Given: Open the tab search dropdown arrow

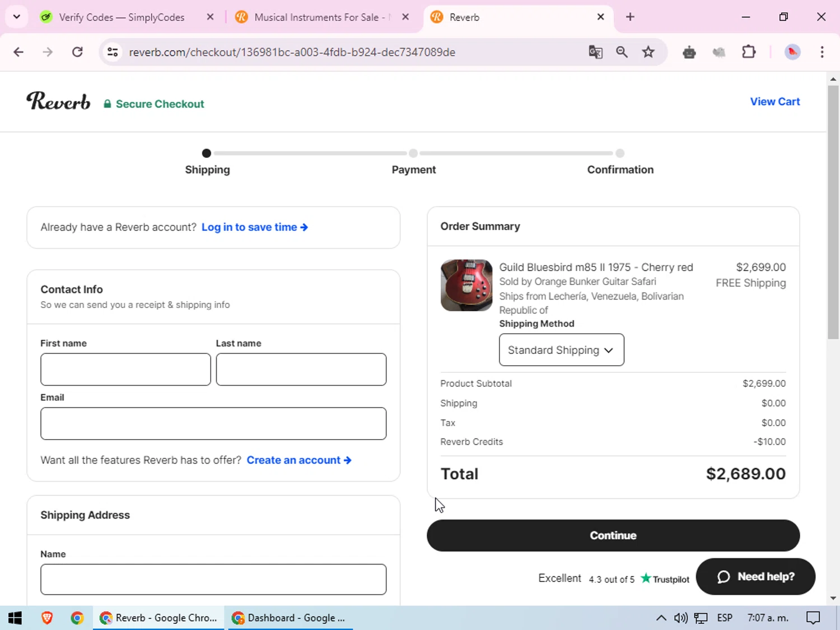Looking at the screenshot, I should (17, 17).
